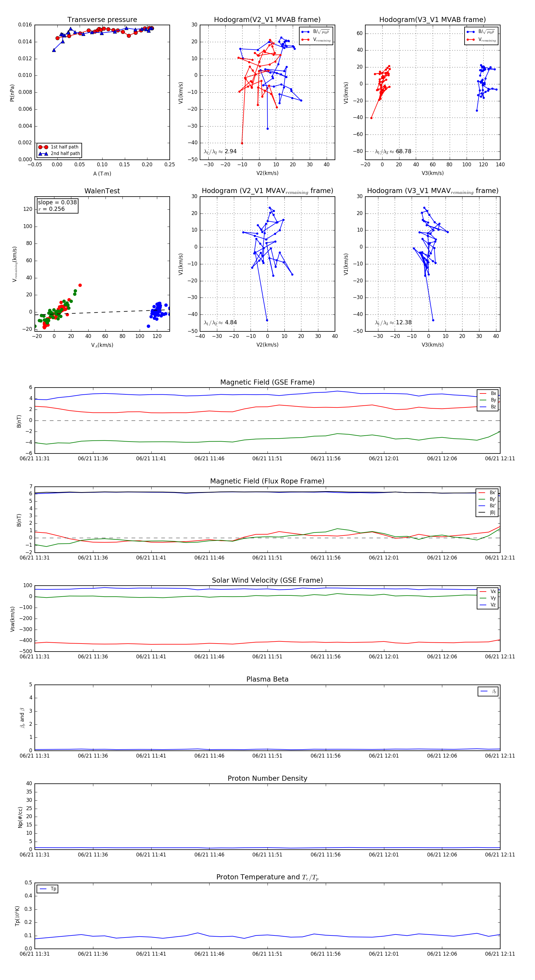Viewport: 535px width, 980px height.
Task: Click the red V remaining legend entry in V2_V1 MVAB
Action: [316, 39]
